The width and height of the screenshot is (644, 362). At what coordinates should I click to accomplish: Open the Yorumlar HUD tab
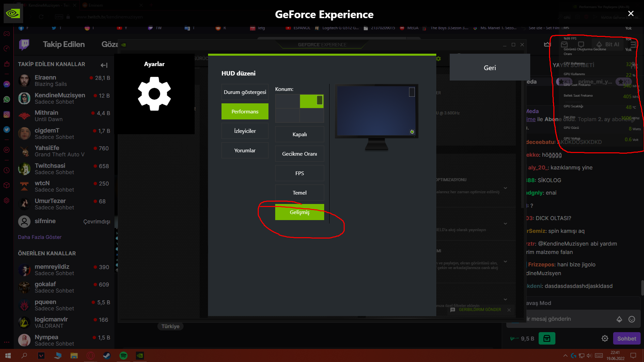(245, 150)
